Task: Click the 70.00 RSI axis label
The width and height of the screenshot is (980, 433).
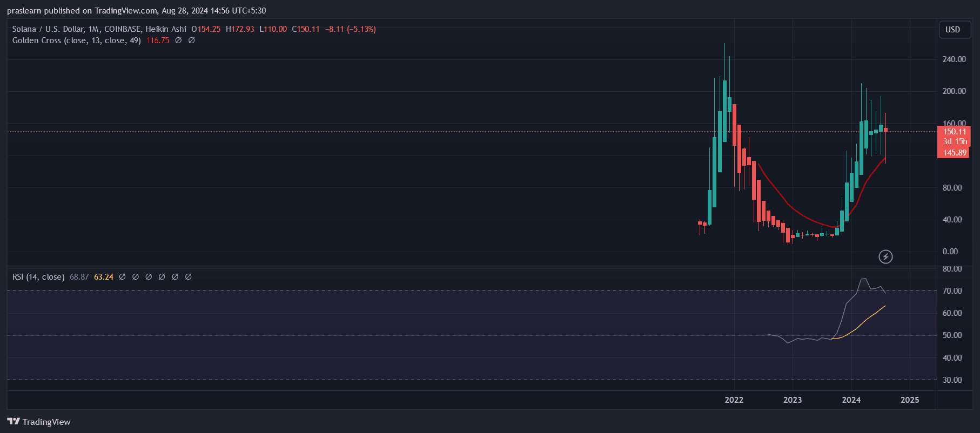Action: pyautogui.click(x=952, y=291)
